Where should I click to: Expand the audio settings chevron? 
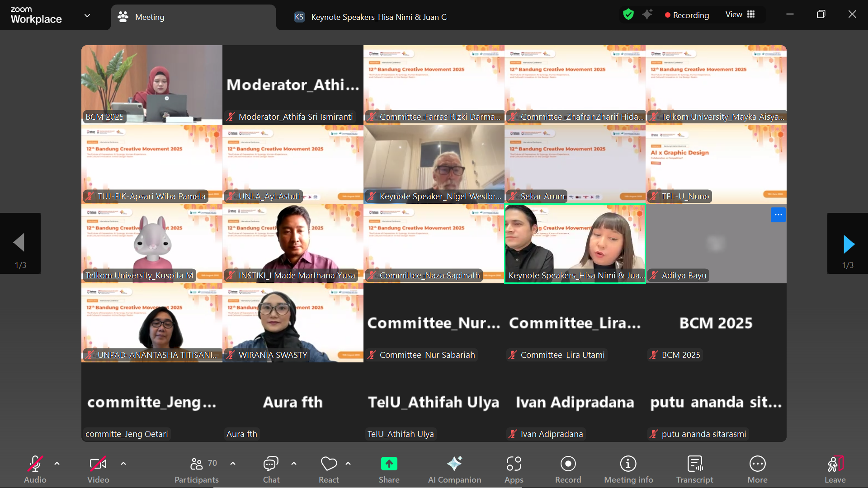pyautogui.click(x=57, y=463)
